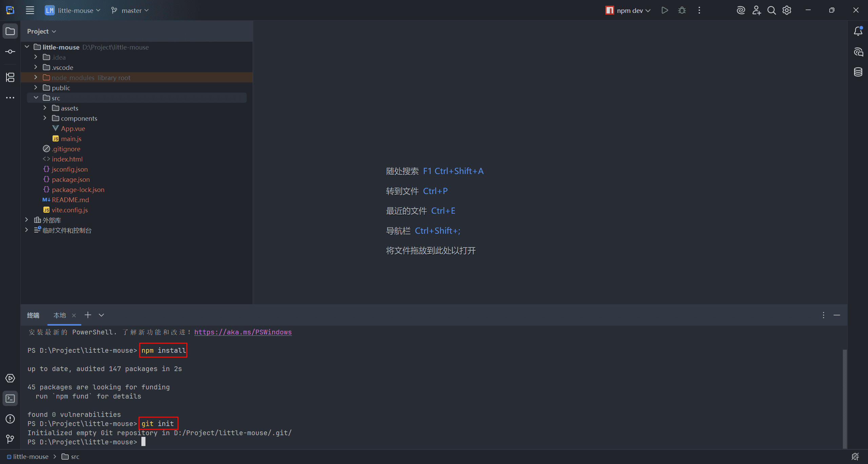Open the Notifications bell
The width and height of the screenshot is (868, 464).
[858, 31]
